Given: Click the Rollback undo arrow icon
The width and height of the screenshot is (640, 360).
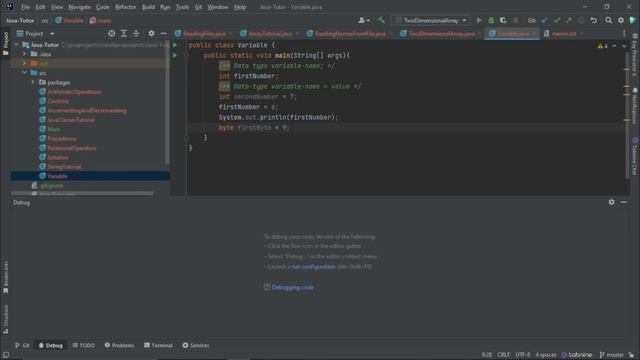Looking at the screenshot, I should 593,20.
